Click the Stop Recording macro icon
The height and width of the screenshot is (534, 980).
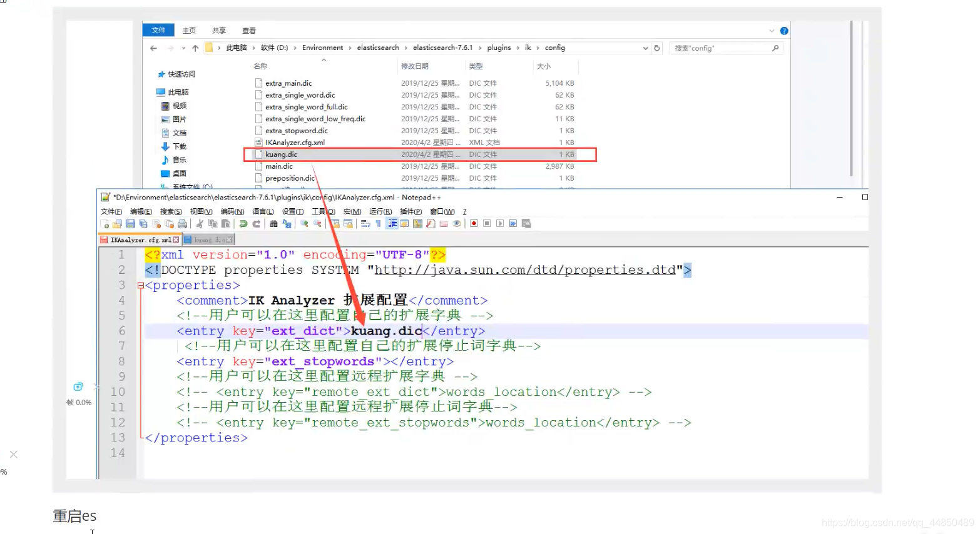click(x=487, y=224)
